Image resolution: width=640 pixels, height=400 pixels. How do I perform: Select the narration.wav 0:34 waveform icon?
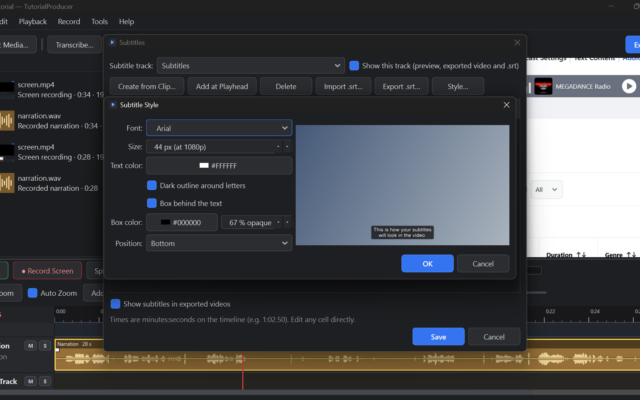pyautogui.click(x=7, y=121)
